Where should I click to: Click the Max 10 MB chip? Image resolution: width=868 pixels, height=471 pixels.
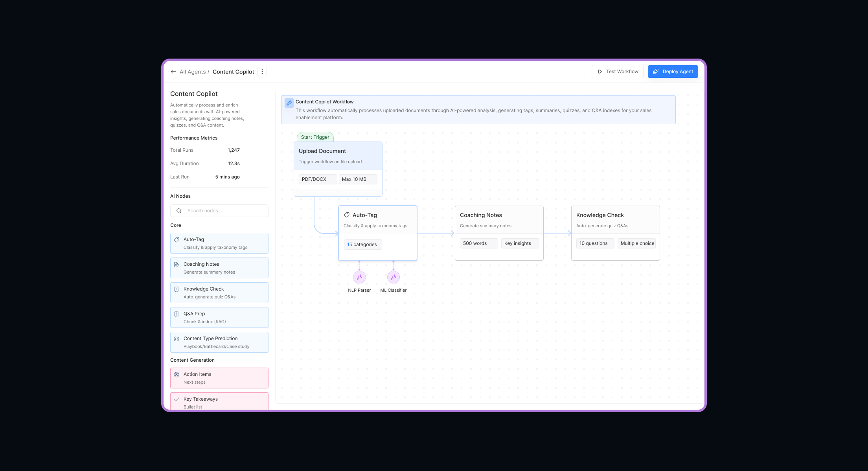click(358, 179)
